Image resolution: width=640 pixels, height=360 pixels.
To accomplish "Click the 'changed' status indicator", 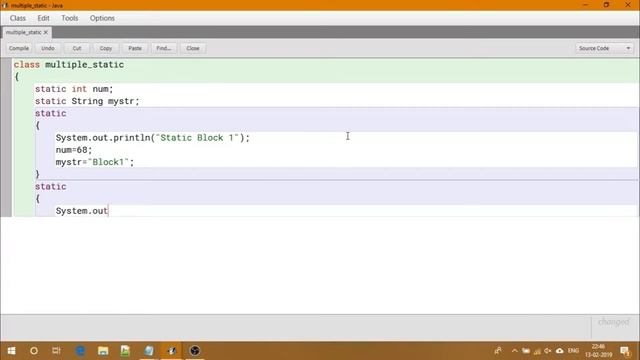I will tap(613, 322).
